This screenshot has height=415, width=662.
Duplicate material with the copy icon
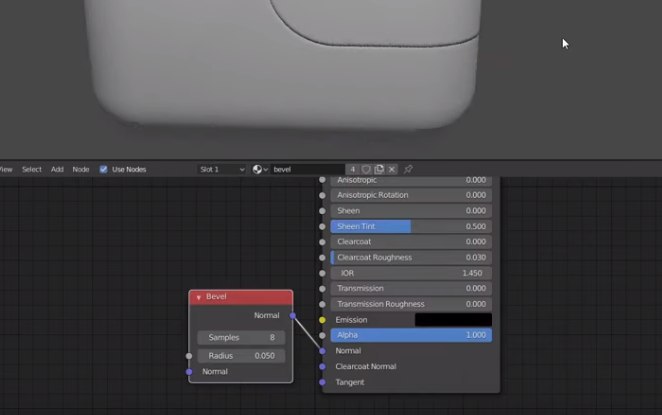(379, 169)
